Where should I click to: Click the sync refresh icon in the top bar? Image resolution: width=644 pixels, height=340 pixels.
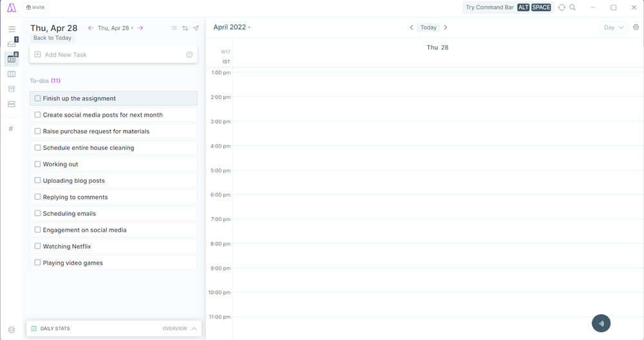[x=562, y=8]
